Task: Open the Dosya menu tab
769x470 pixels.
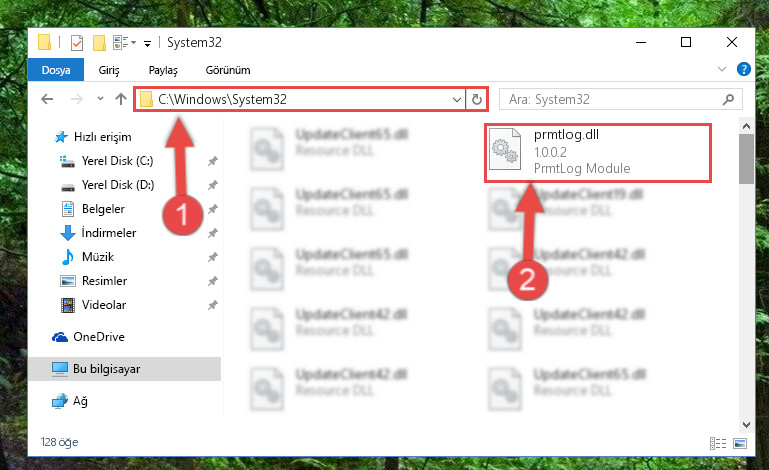Action: [56, 70]
